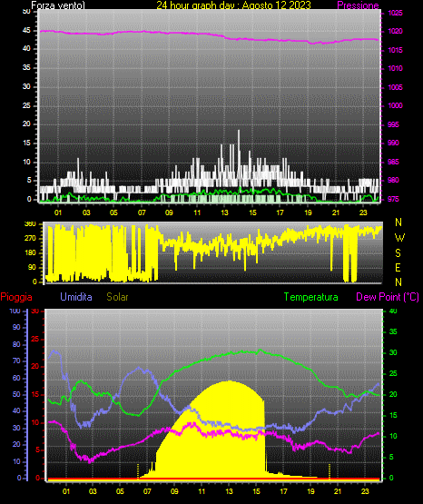Click the blue 'Umidita' legend label
This screenshot has height=504, width=423.
76,297
